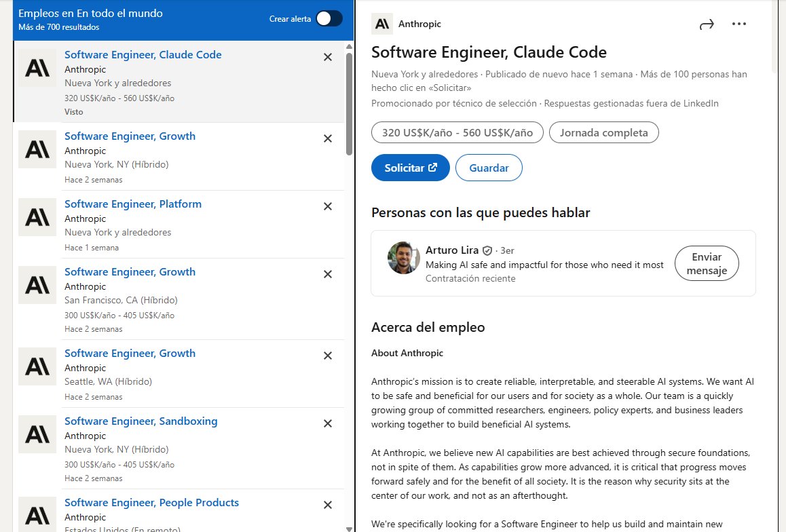Image resolution: width=786 pixels, height=532 pixels.
Task: Dismiss the Software Engineer, Sandboxing job
Action: [x=328, y=423]
